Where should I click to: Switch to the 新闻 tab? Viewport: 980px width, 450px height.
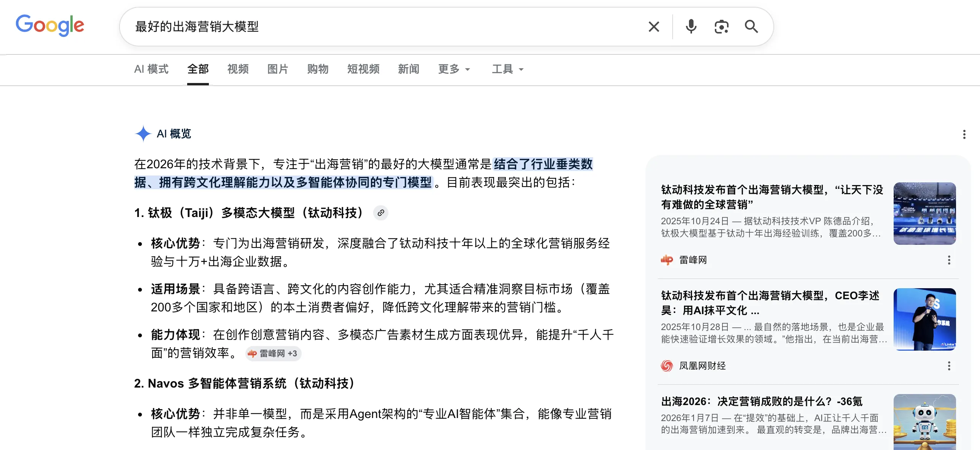pyautogui.click(x=409, y=69)
